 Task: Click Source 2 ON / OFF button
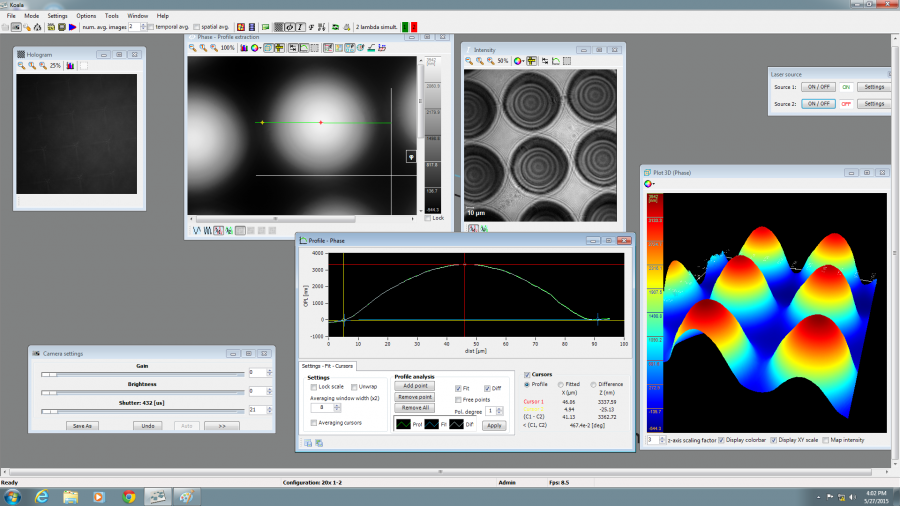tap(819, 103)
